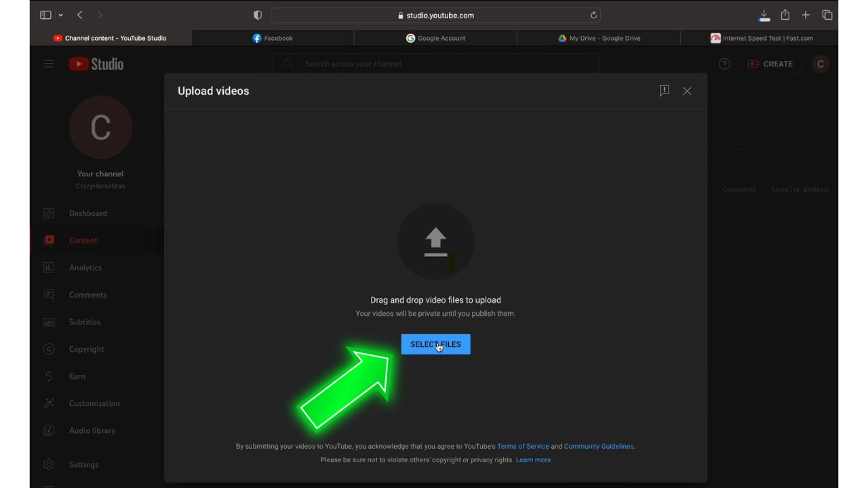Open Analytics in the sidebar
The image size is (868, 488).
(97, 268)
